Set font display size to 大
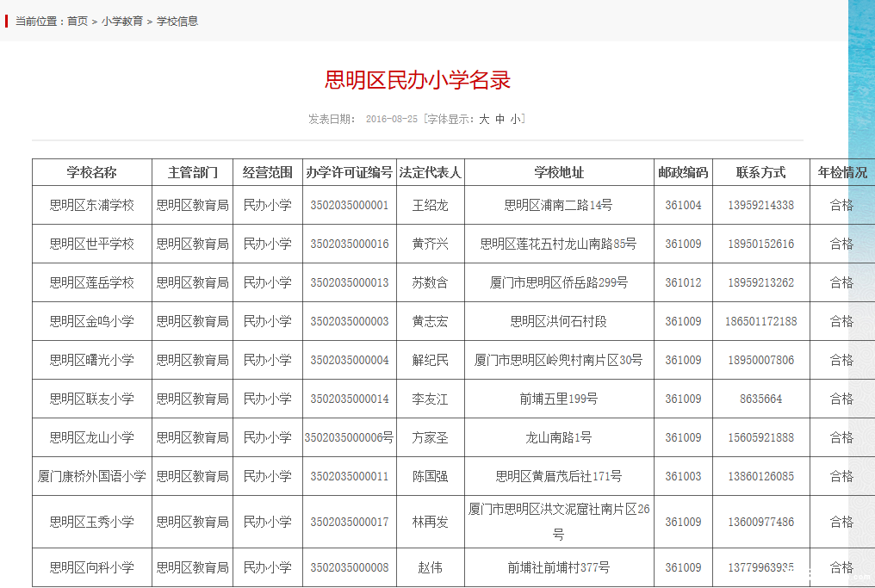This screenshot has width=875, height=588. pos(484,120)
